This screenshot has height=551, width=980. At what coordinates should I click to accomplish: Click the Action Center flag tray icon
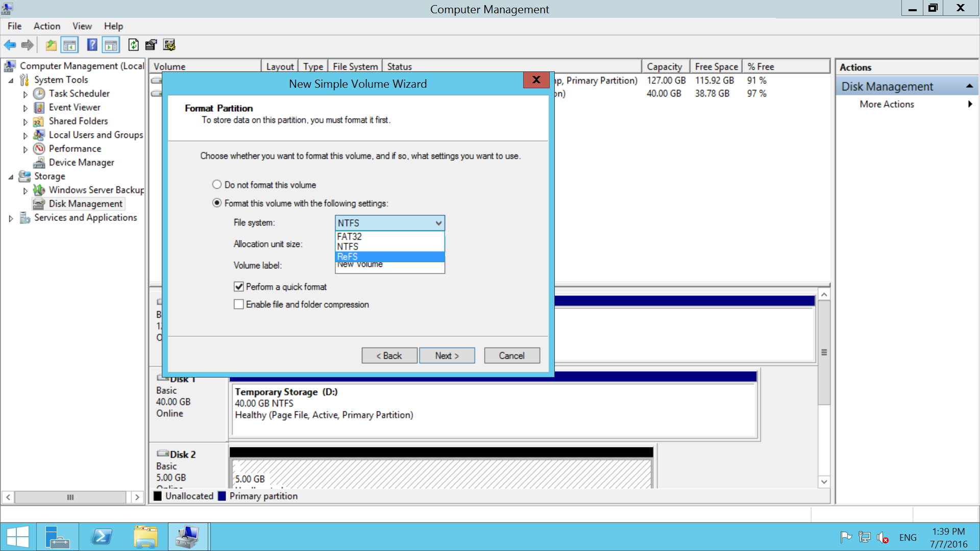pyautogui.click(x=846, y=537)
